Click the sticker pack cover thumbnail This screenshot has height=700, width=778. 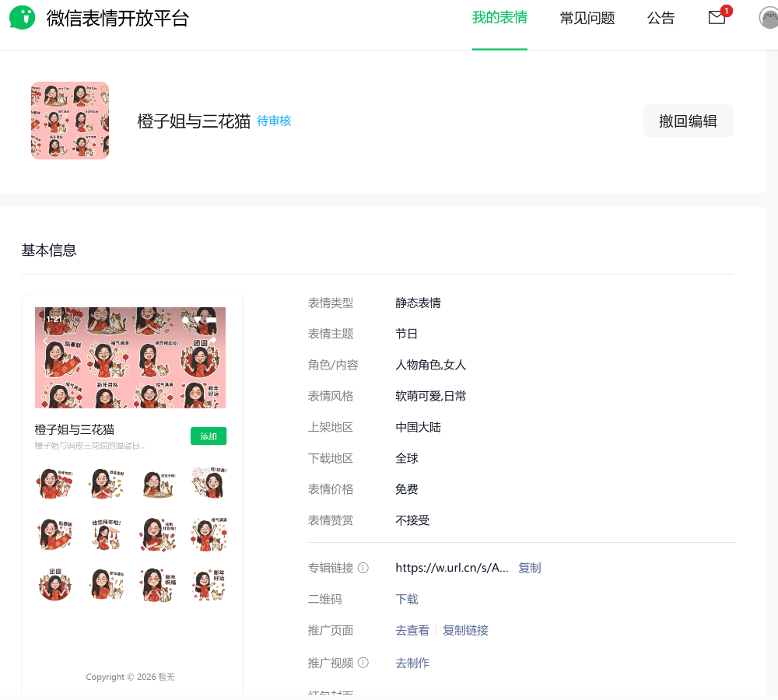[70, 121]
